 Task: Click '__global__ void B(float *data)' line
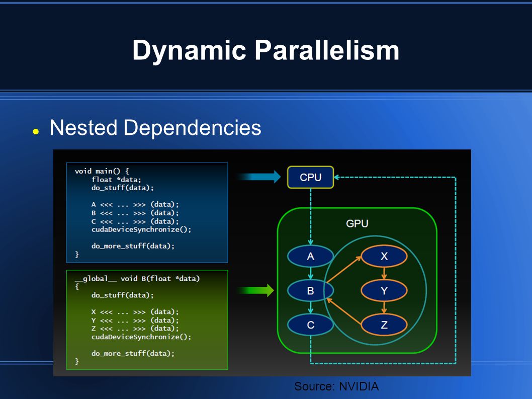(x=137, y=279)
